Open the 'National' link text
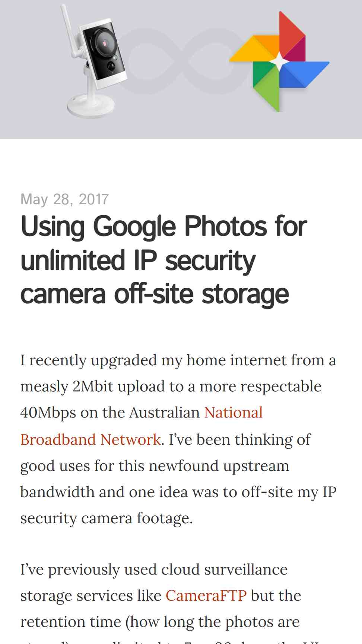 click(234, 413)
